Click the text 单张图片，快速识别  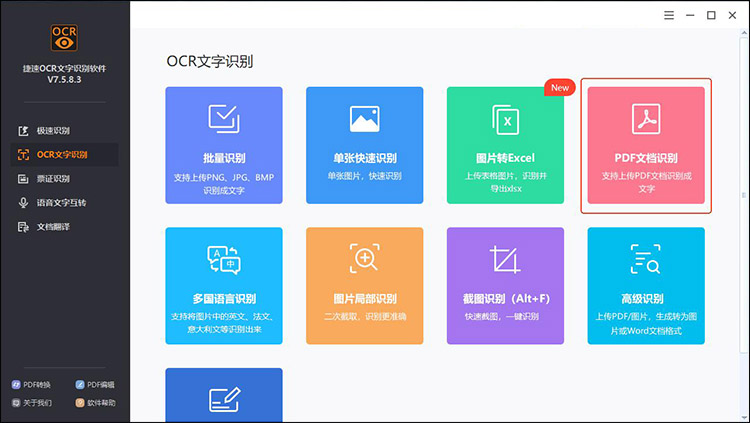point(364,176)
